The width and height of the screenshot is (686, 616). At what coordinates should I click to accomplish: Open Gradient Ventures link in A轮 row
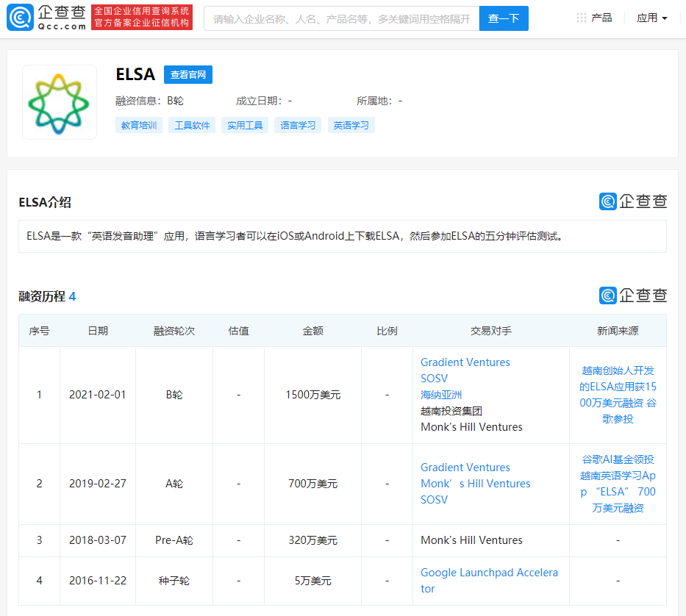pyautogui.click(x=465, y=468)
